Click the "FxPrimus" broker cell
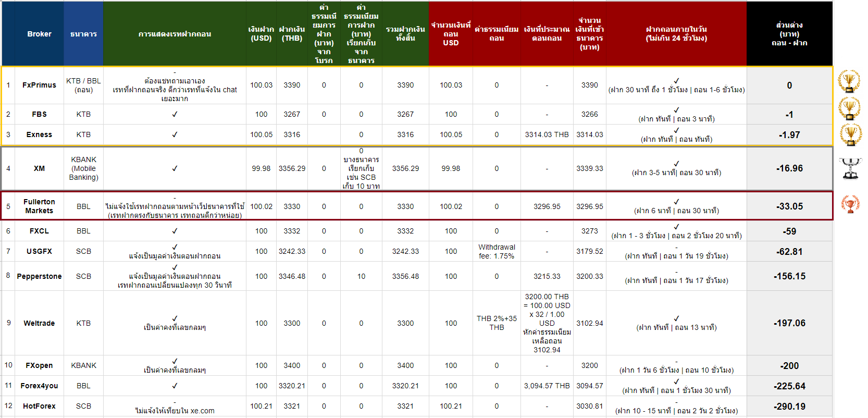 pos(40,85)
